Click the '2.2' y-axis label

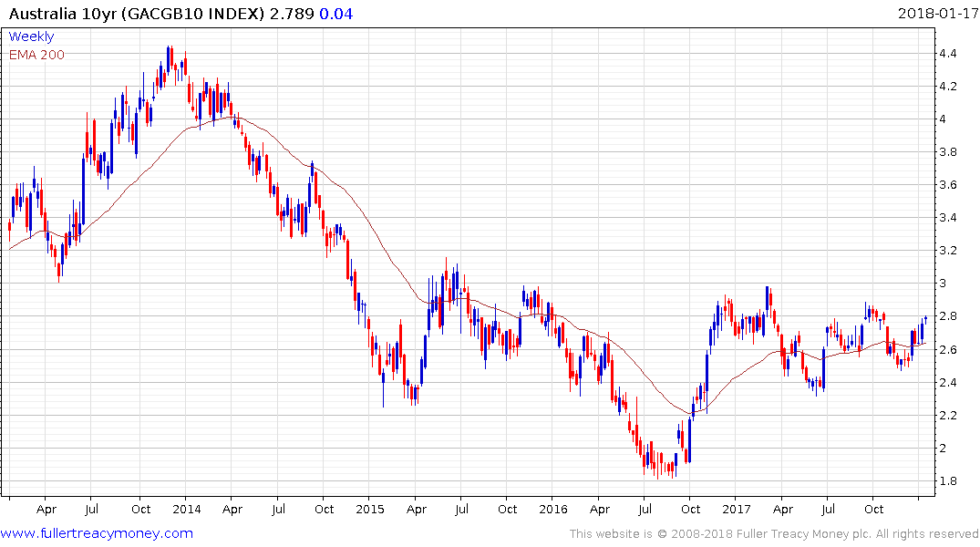point(947,415)
